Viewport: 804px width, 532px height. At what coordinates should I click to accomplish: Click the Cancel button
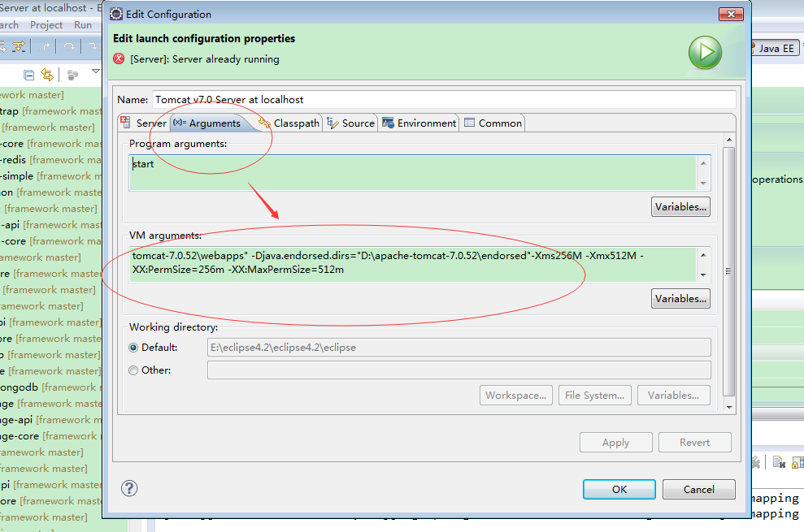pos(699,489)
